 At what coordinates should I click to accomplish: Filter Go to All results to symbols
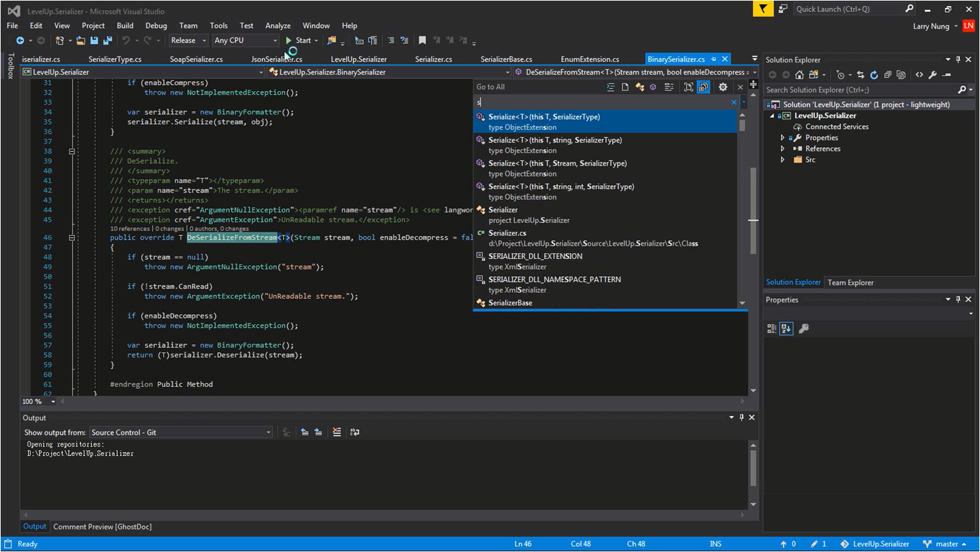tap(669, 87)
